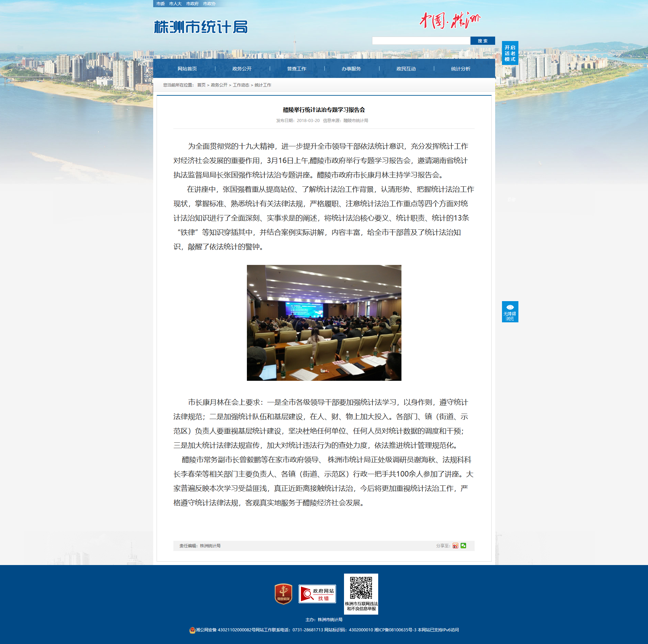Click the police network registration badge
The height and width of the screenshot is (644, 648).
point(192,630)
